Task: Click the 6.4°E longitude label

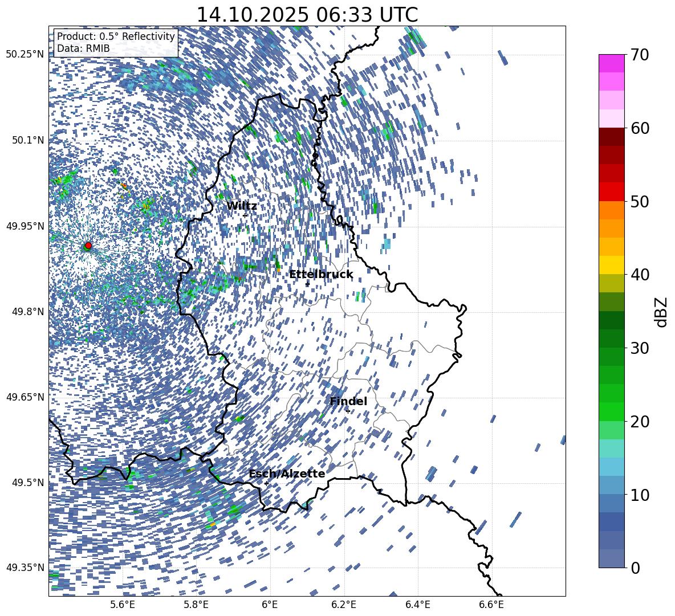Action: [417, 605]
